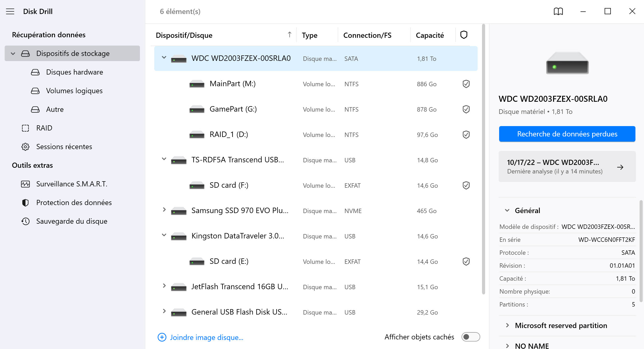Open the 10/17/22 last analysis session
Screen dimensions: 644x349
pos(567,166)
